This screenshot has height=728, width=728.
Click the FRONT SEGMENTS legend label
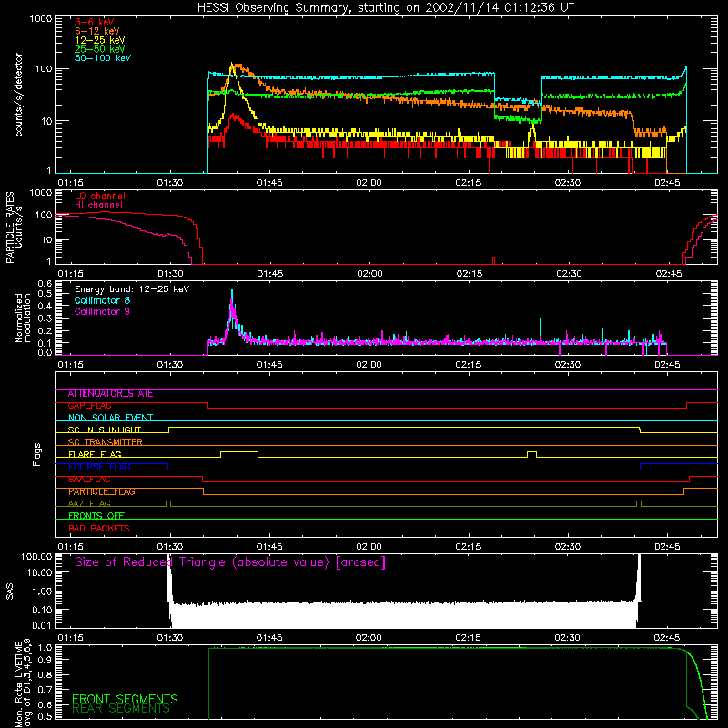125,699
